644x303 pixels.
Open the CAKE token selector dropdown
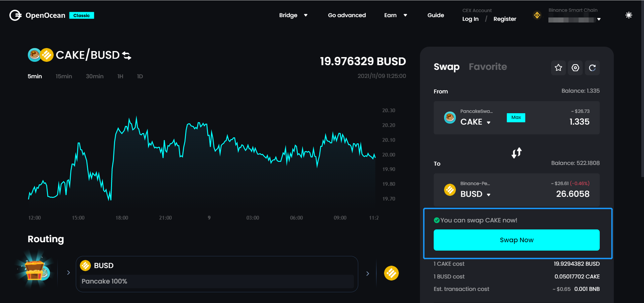(475, 122)
